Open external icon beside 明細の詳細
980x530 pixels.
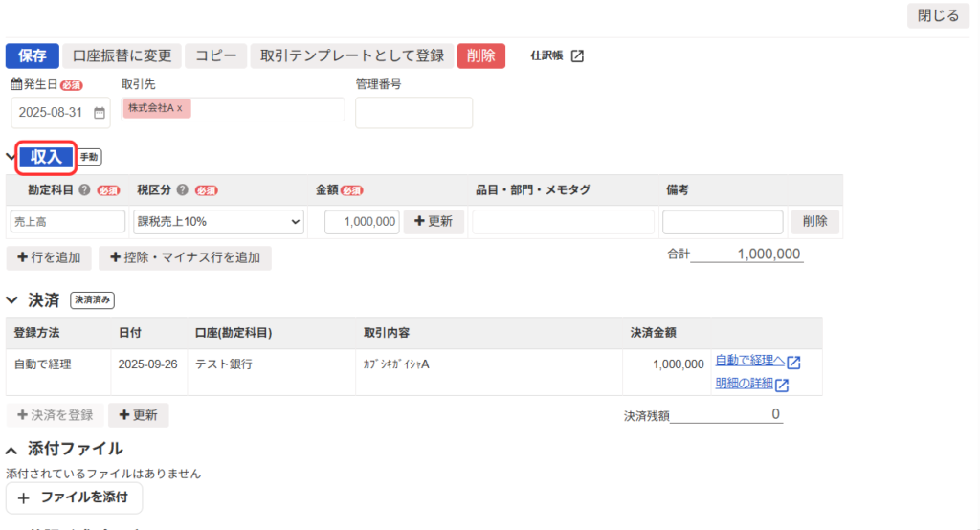[782, 385]
